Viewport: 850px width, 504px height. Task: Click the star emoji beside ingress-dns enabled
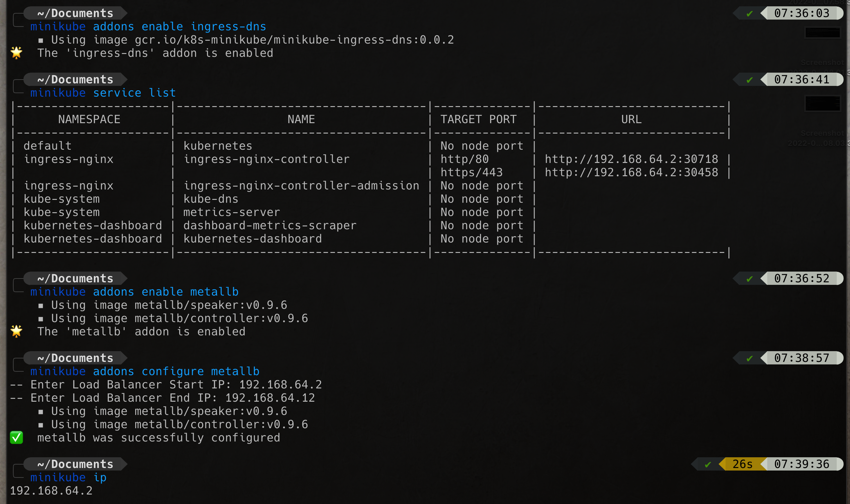16,53
